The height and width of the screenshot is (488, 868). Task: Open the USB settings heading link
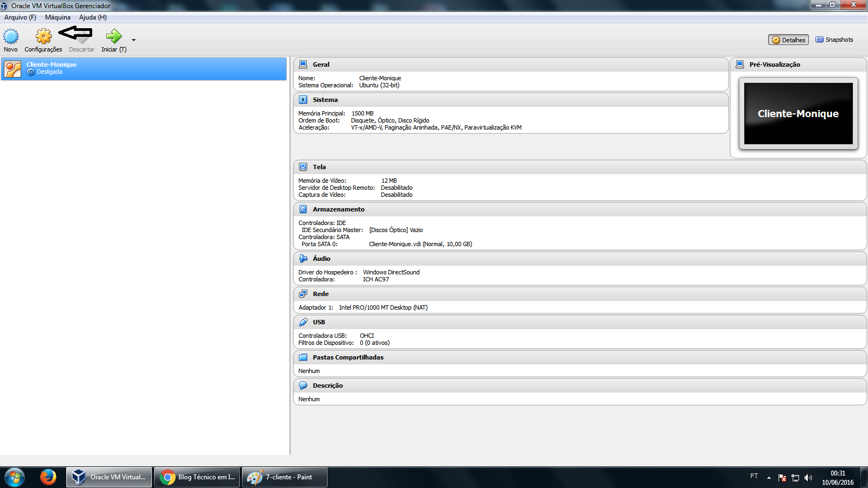tap(319, 322)
